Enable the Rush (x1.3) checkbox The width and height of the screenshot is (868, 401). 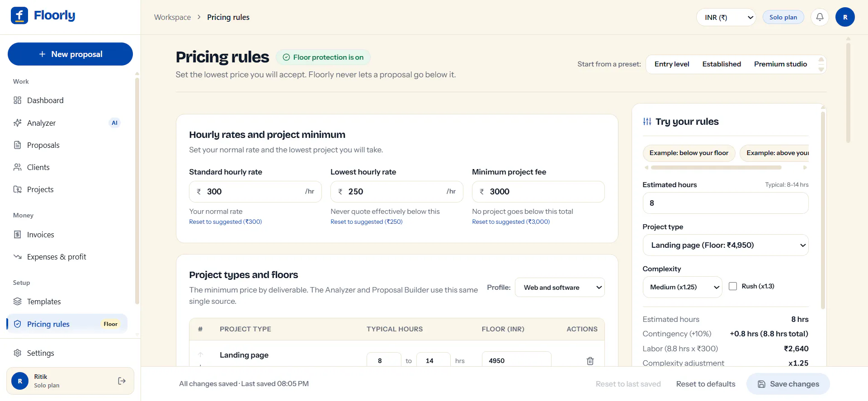click(733, 286)
